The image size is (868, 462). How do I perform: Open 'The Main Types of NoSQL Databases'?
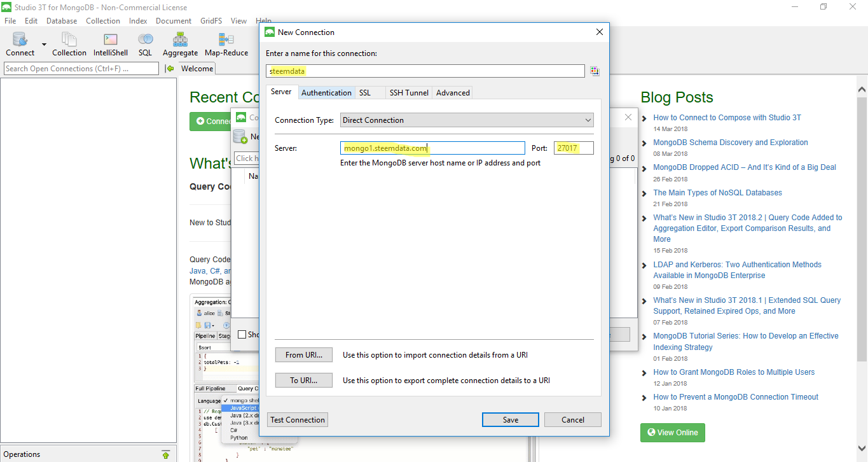click(x=717, y=193)
